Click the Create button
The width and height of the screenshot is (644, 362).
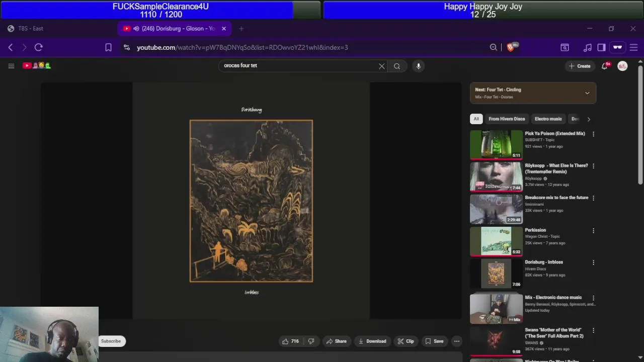580,66
